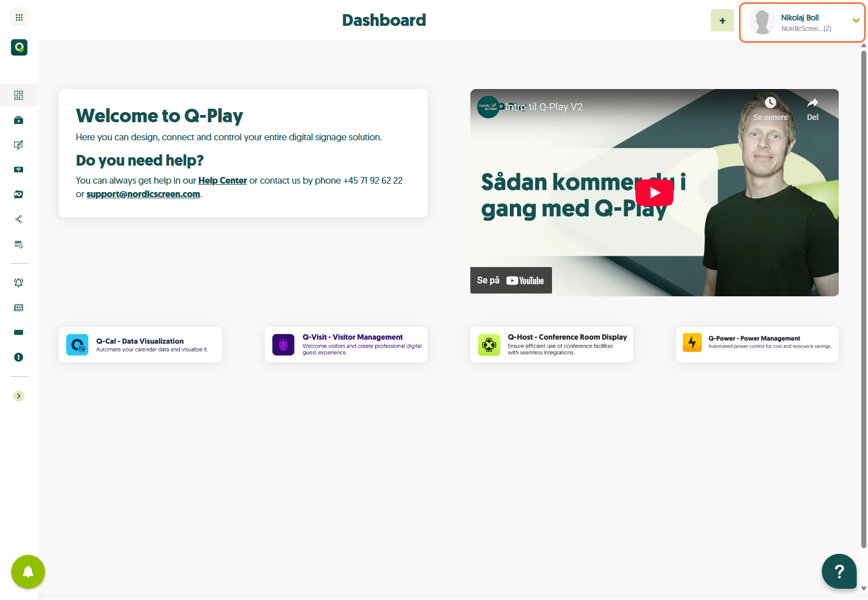Click the Q-Power lightning app icon
Screen dimensions: 868x600
click(692, 342)
